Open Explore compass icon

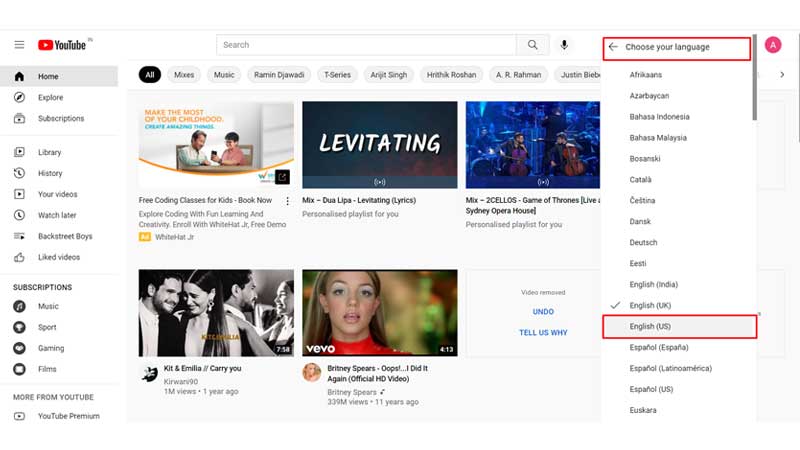pyautogui.click(x=19, y=97)
